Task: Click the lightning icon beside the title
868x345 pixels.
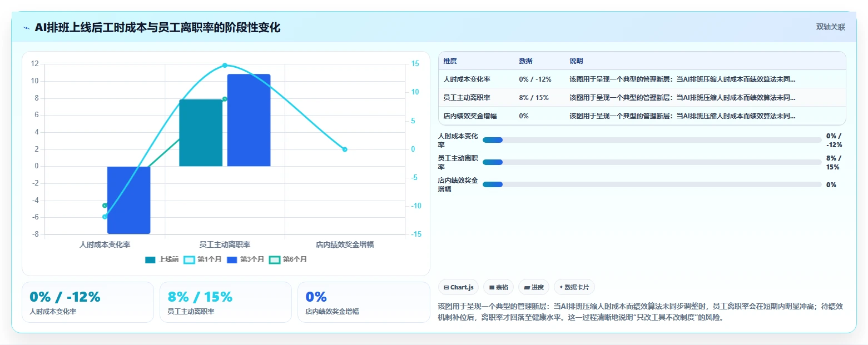Action: click(27, 28)
